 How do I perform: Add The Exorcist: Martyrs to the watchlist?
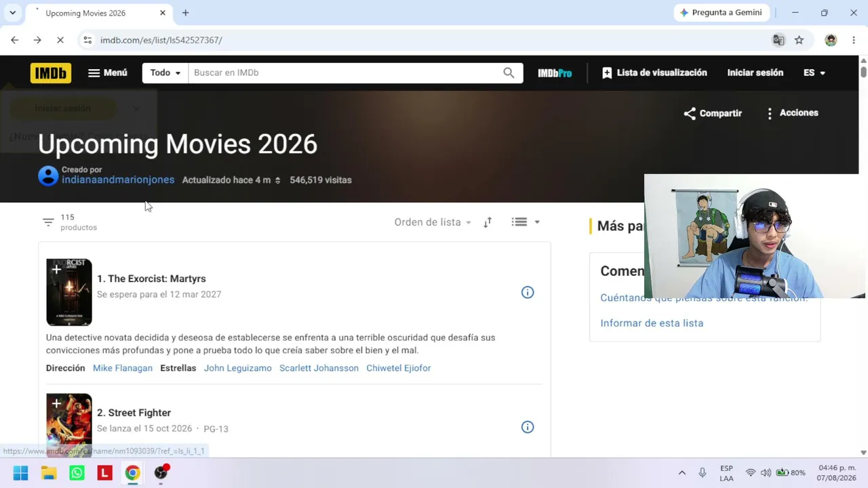pos(56,269)
